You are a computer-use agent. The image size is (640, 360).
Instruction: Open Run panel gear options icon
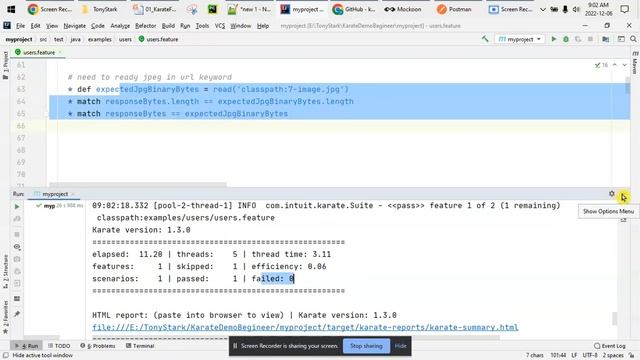611,194
